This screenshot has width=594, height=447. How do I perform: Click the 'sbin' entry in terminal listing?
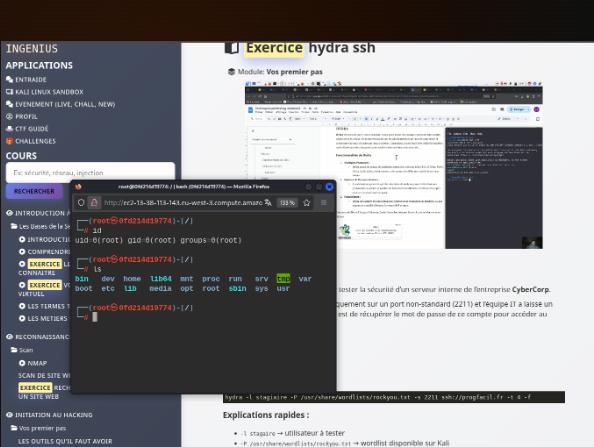tap(237, 289)
